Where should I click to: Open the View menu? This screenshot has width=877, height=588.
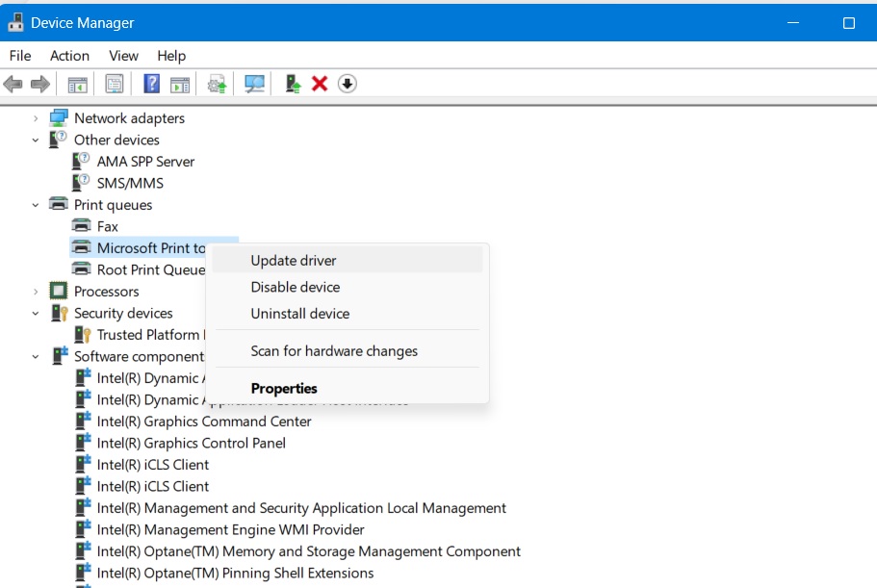pos(122,56)
